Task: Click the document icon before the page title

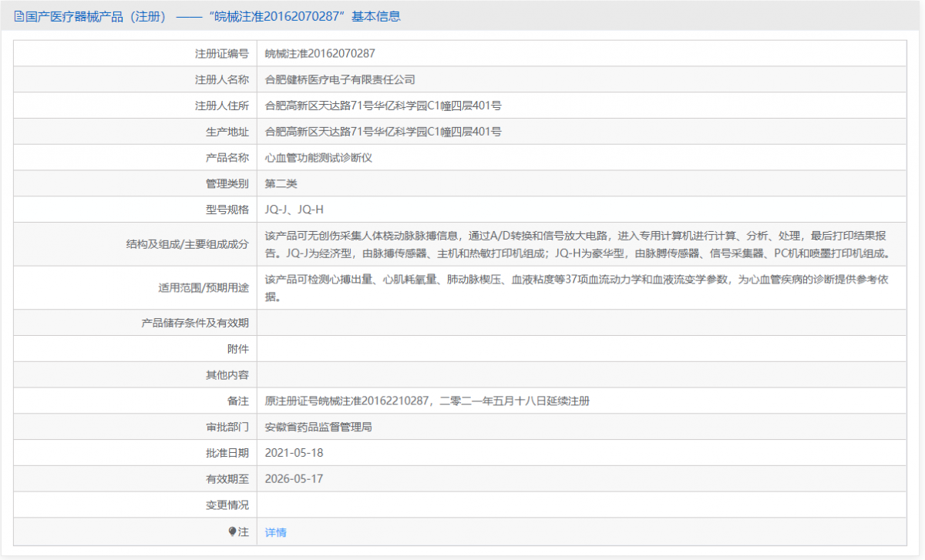Action: [x=19, y=16]
